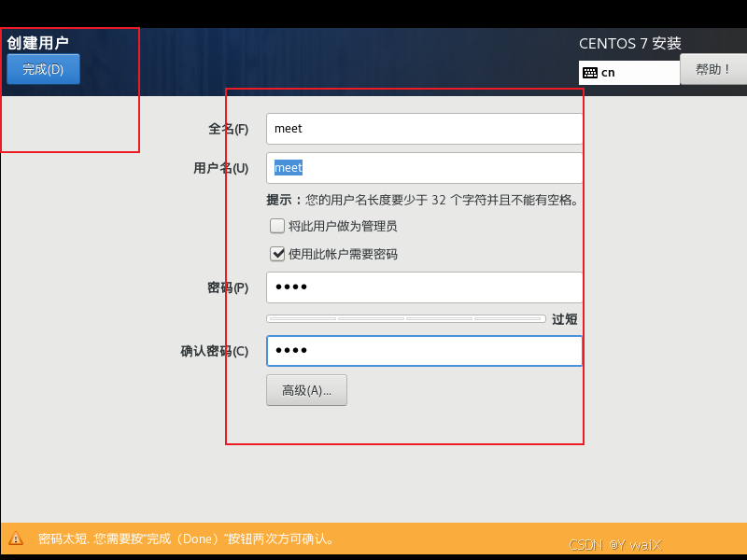Focus the 用户名(U) username field
Image resolution: width=747 pixels, height=560 pixels.
424,168
